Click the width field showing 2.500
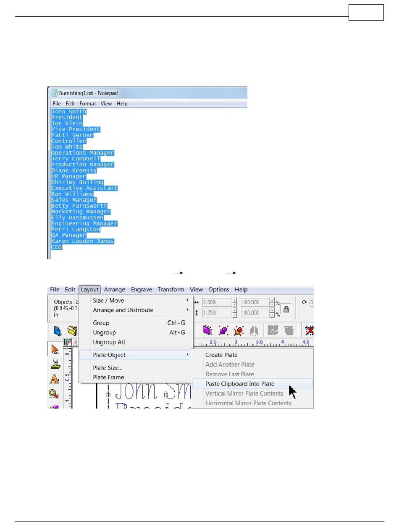Viewport: 399px width, 532px height. click(217, 302)
